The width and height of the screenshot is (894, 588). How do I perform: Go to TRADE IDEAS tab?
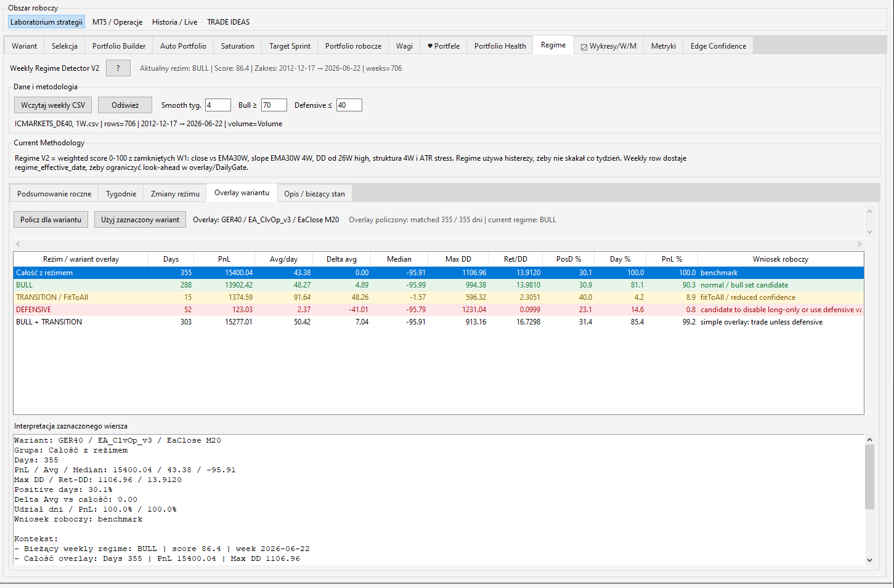[229, 22]
